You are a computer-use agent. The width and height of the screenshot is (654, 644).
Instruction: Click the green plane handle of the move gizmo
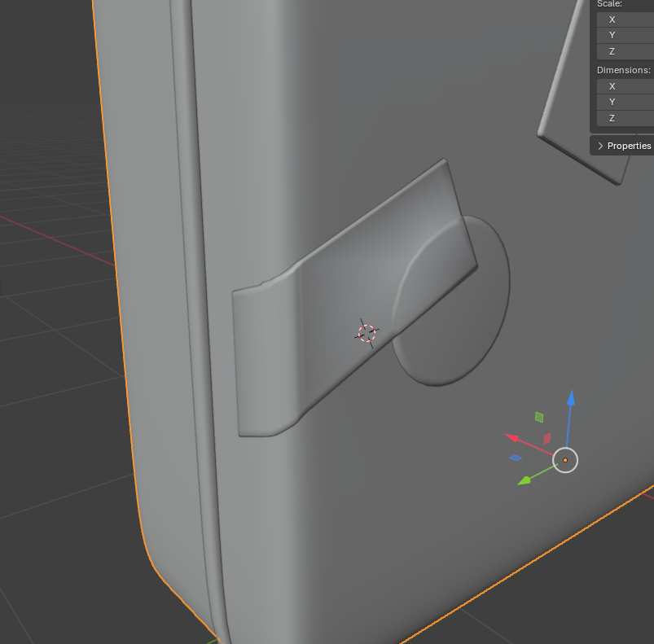pos(539,417)
